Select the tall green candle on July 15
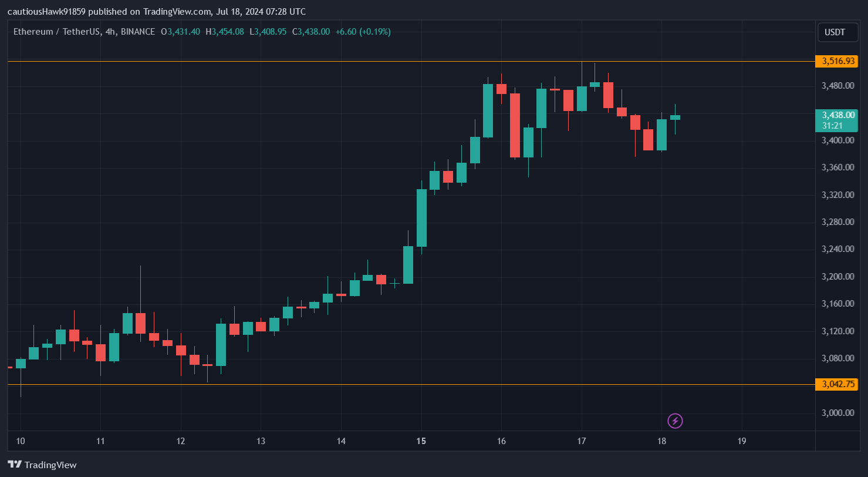The height and width of the screenshot is (477, 868). point(421,217)
